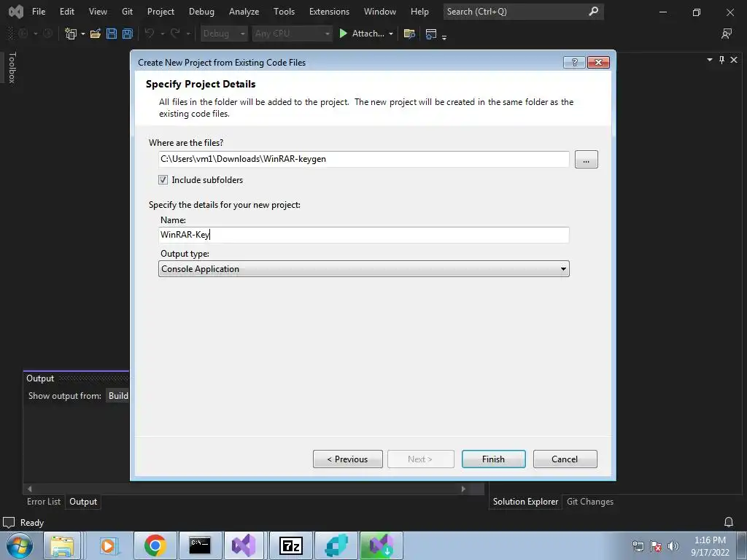
Task: Open the Edit menu
Action: pos(66,12)
